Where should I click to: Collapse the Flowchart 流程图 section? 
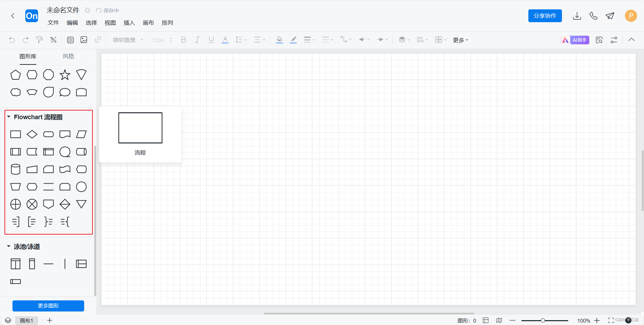click(x=8, y=117)
